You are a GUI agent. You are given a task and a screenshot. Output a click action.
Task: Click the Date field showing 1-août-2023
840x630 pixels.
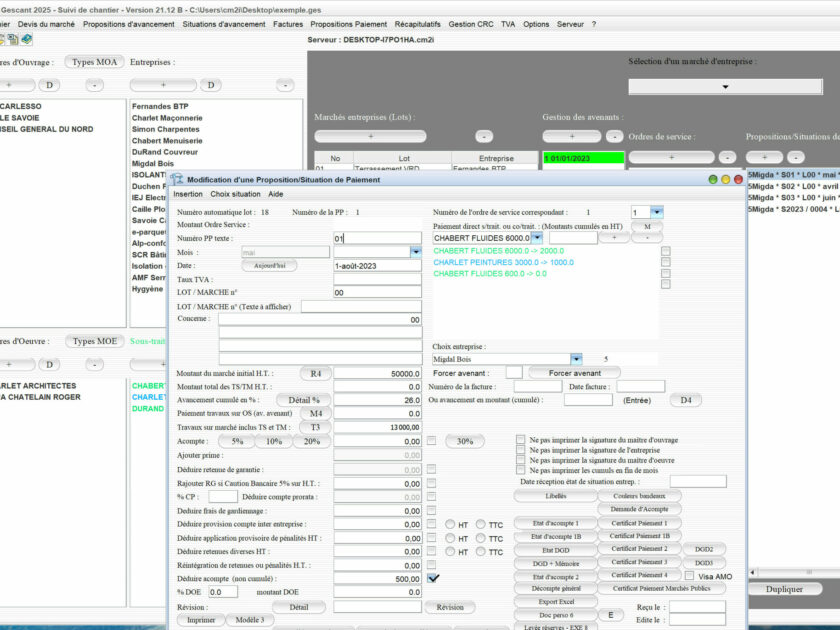[377, 266]
